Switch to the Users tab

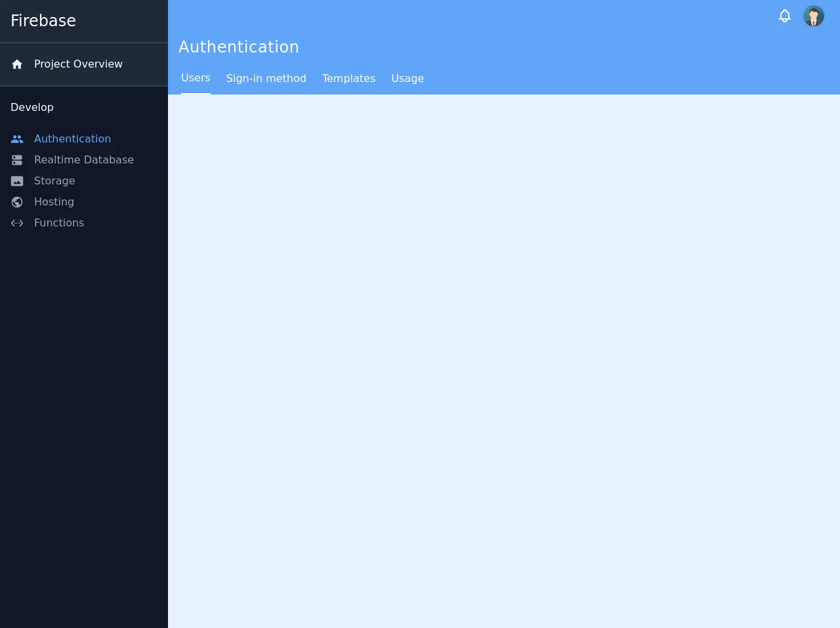point(196,78)
